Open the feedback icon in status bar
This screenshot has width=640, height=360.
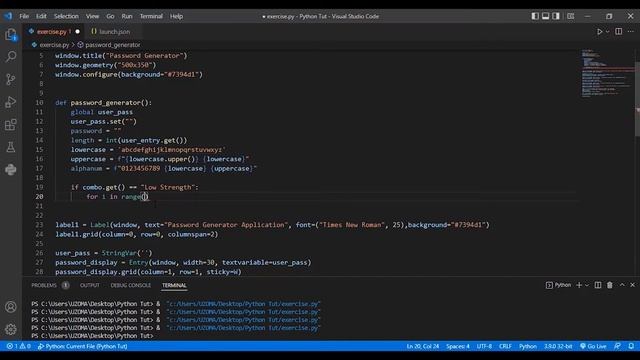point(618,346)
